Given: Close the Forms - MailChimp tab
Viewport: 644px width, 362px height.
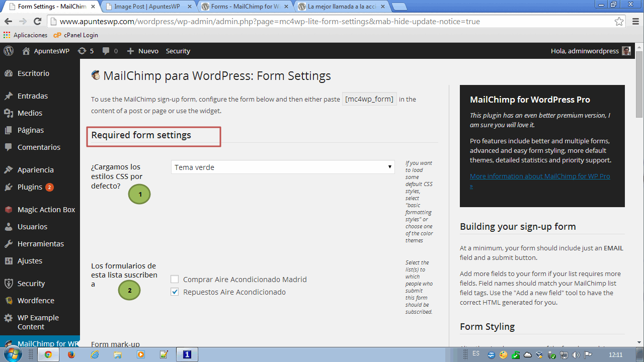Looking at the screenshot, I should pyautogui.click(x=286, y=7).
